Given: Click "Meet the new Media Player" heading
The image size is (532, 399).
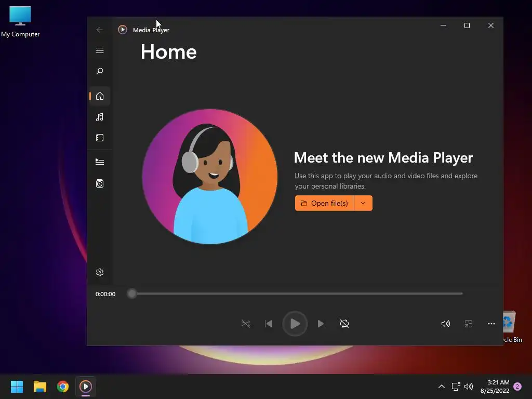Looking at the screenshot, I should 383,158.
